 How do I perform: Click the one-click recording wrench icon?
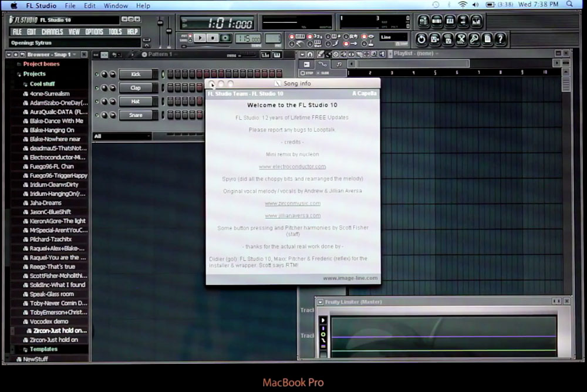pos(474,39)
